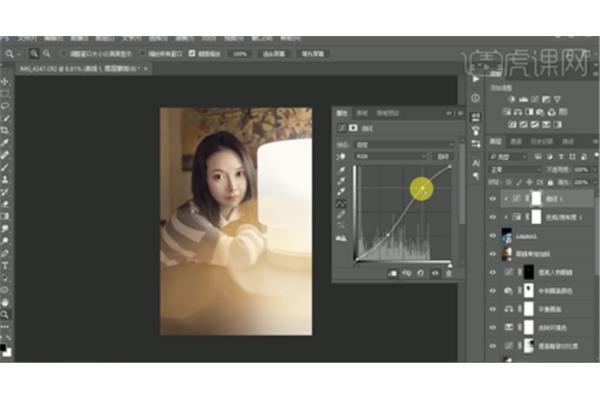Hide the Color Balance layer

pos(492,309)
